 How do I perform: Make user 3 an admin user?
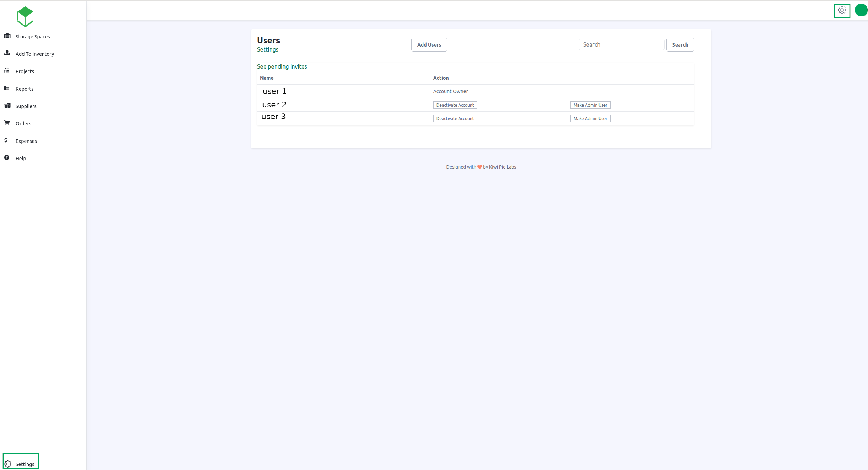[590, 119]
